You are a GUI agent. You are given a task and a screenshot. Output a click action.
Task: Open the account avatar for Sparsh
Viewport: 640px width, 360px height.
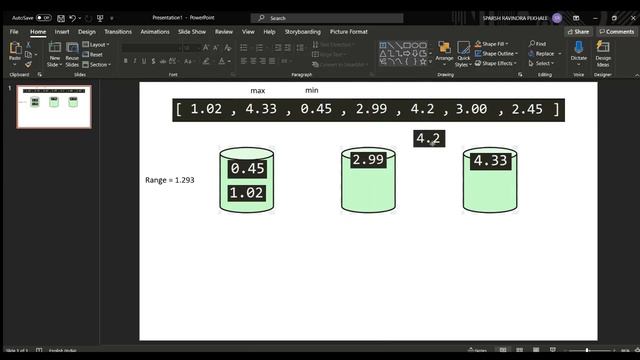(x=557, y=18)
